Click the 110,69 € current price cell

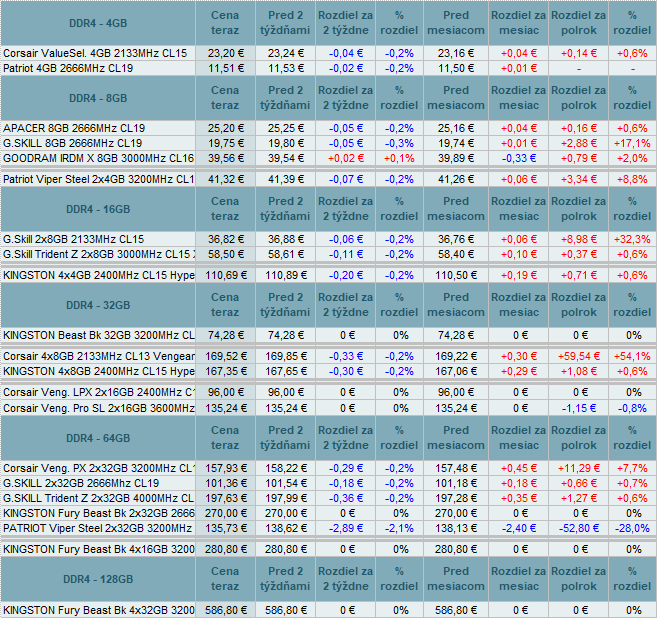pyautogui.click(x=225, y=275)
